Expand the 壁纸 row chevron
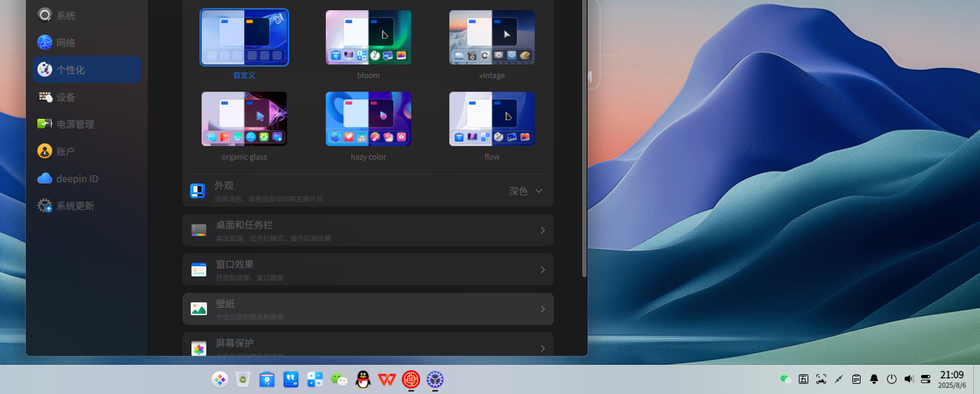The image size is (980, 394). point(543,309)
